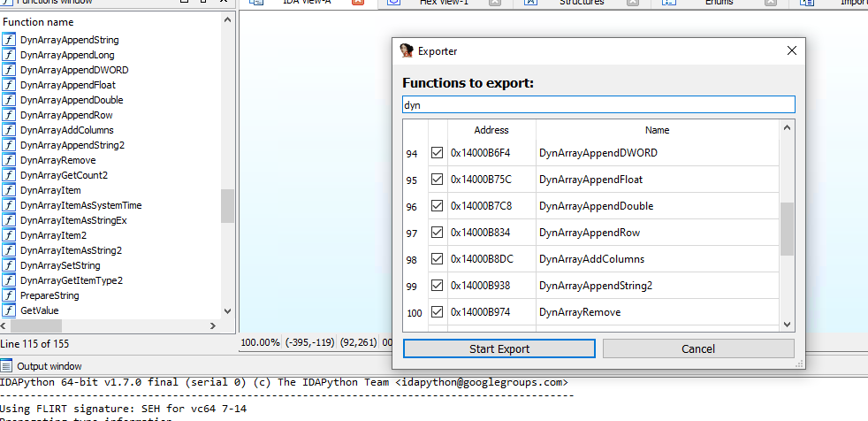Click Exporter table scroll down arrow

[788, 325]
